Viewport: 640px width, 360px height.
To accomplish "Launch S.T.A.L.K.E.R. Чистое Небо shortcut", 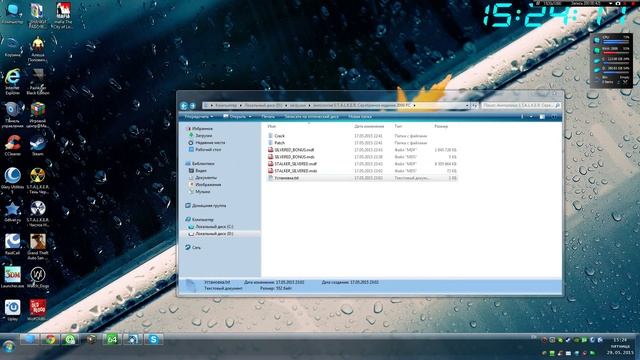I will 38,213.
